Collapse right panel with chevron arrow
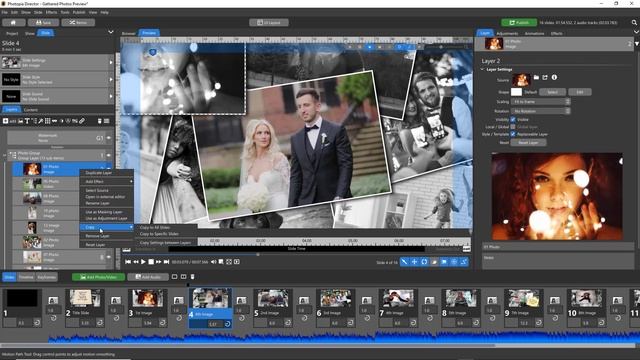Screen dimensions: 640x360 (x=636, y=32)
